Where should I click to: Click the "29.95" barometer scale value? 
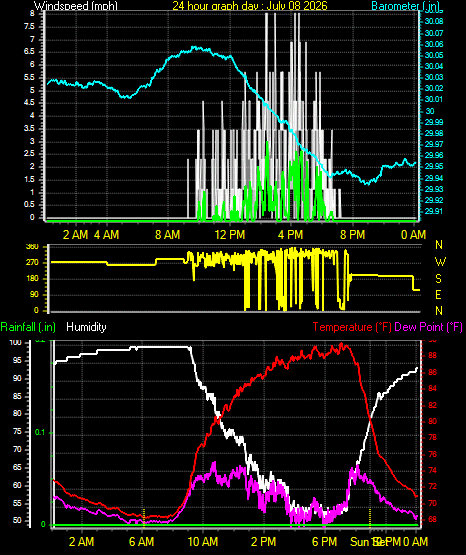[434, 166]
